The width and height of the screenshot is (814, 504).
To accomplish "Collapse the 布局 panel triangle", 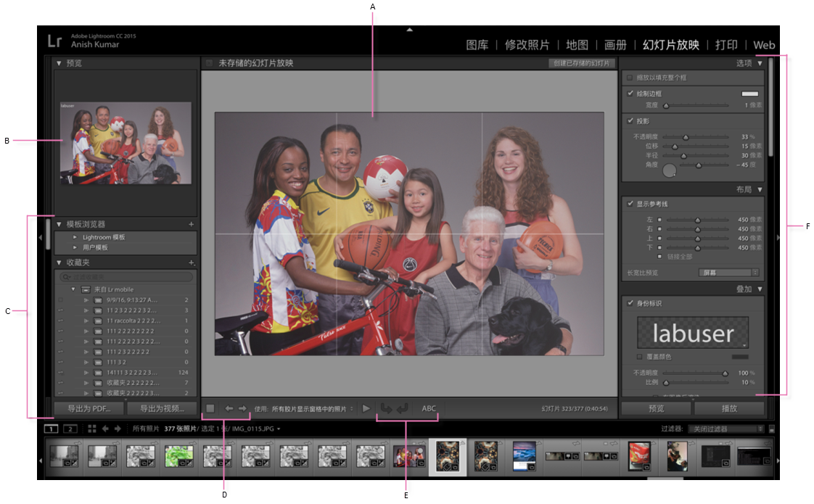I will [x=760, y=190].
